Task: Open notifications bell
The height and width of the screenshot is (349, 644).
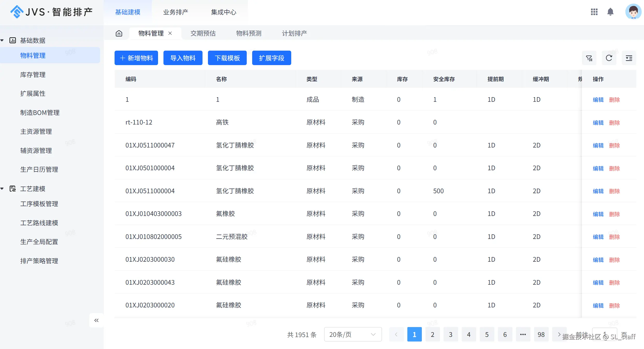Action: pos(610,12)
